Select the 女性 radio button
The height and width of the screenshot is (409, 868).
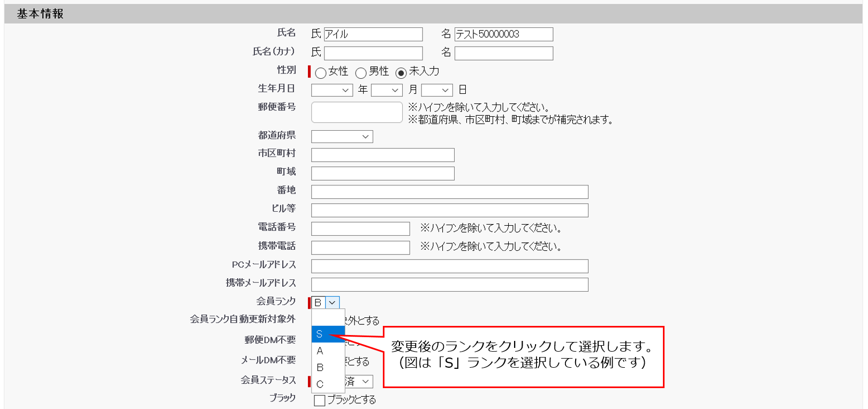[x=321, y=73]
